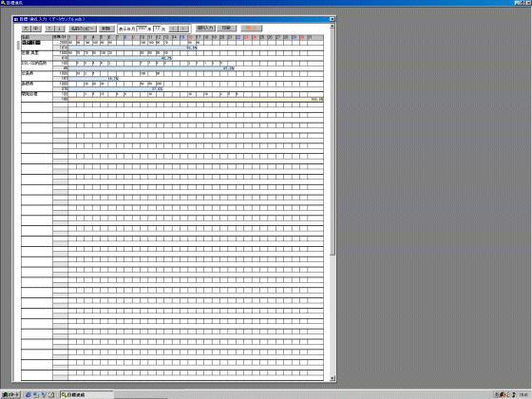Click the yellow 100% progress bar row

point(196,99)
